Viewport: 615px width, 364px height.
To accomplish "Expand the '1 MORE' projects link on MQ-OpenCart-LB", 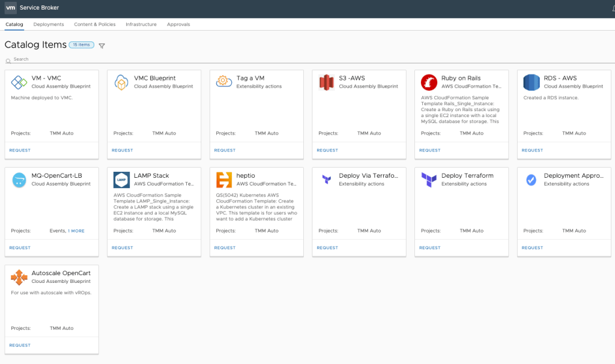I will click(76, 231).
